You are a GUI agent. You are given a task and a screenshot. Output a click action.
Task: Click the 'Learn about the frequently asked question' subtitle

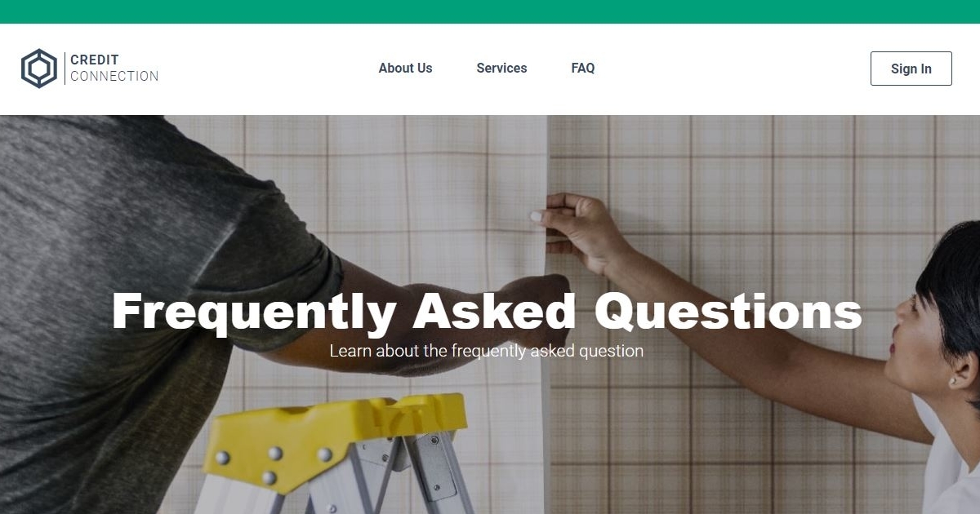pos(487,351)
